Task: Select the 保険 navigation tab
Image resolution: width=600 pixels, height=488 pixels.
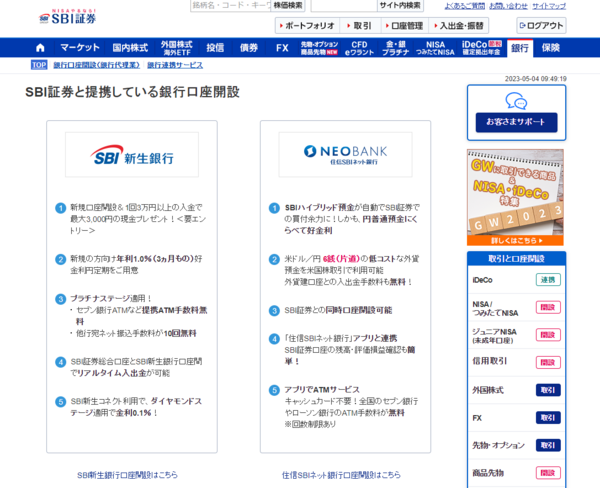Action: pyautogui.click(x=551, y=47)
